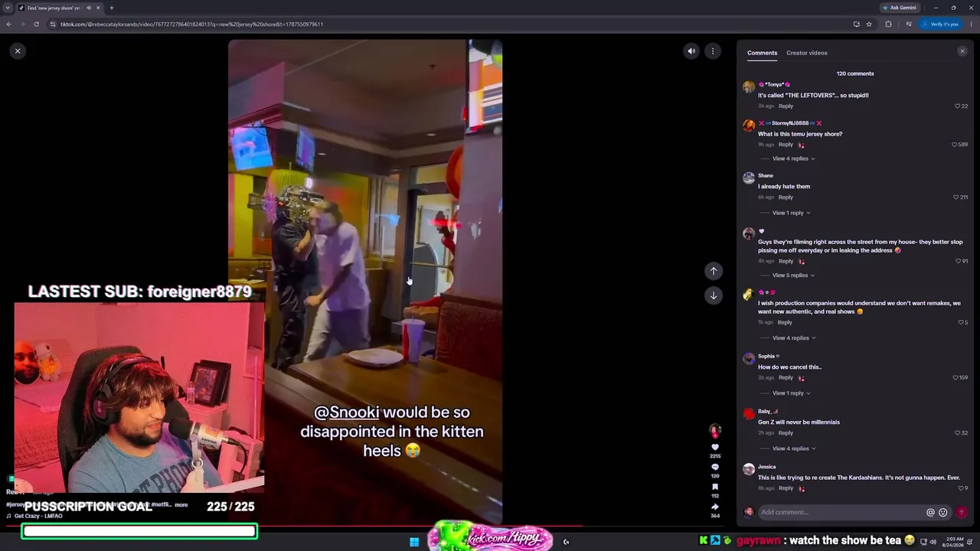The height and width of the screenshot is (551, 980).
Task: Mention a user with the @ icon
Action: pos(931,513)
